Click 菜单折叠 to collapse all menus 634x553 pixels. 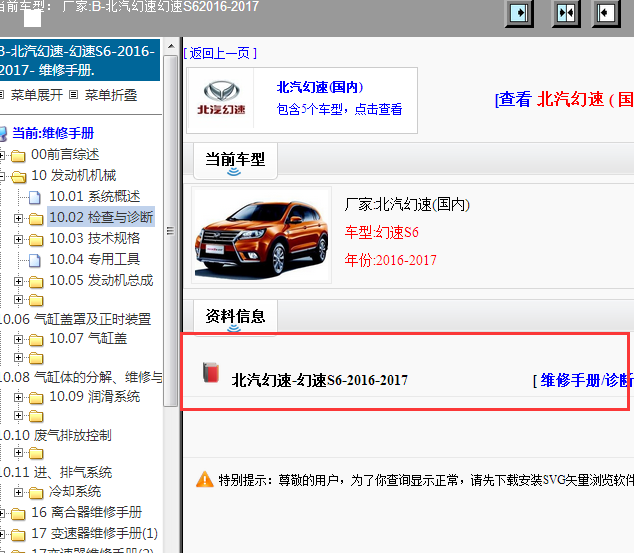tap(111, 95)
